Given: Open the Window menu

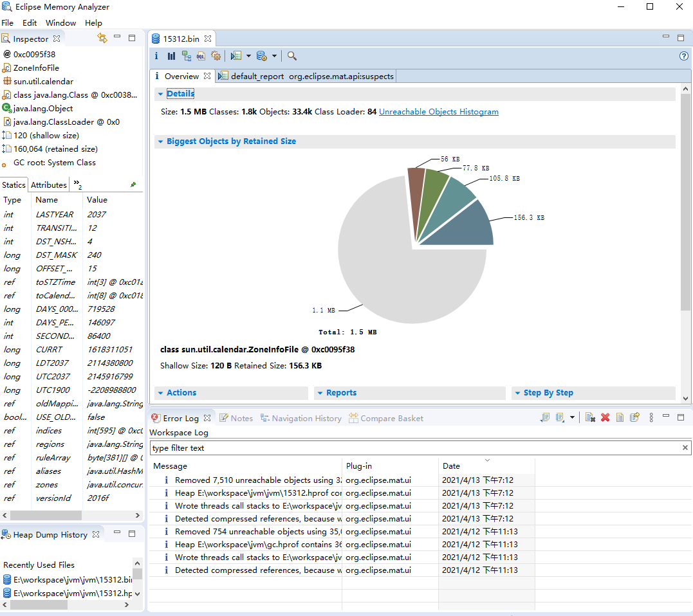Looking at the screenshot, I should click(60, 23).
